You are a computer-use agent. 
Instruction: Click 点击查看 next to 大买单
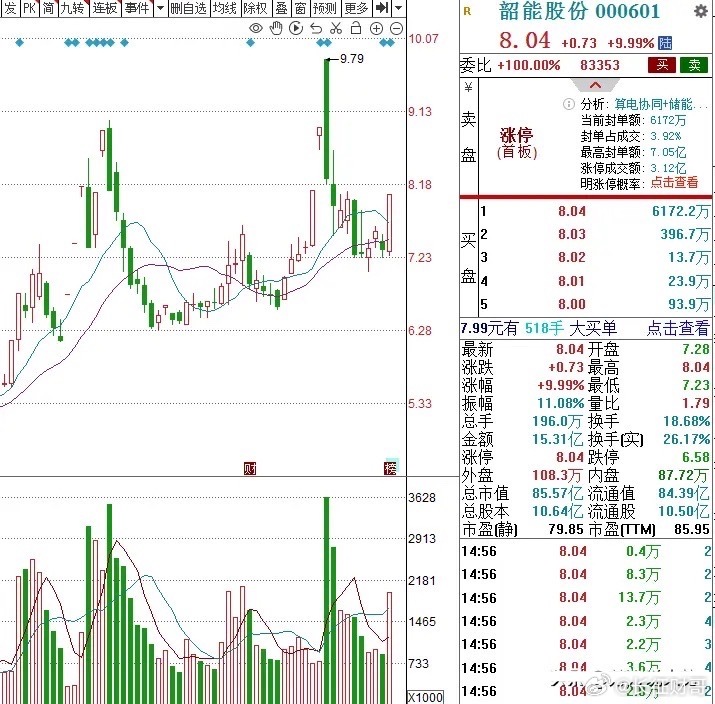click(678, 328)
